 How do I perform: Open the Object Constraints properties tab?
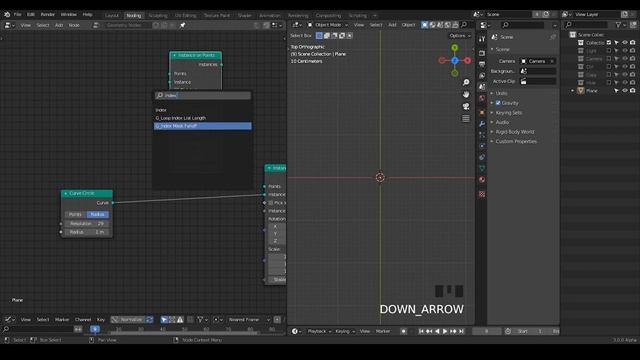482,157
